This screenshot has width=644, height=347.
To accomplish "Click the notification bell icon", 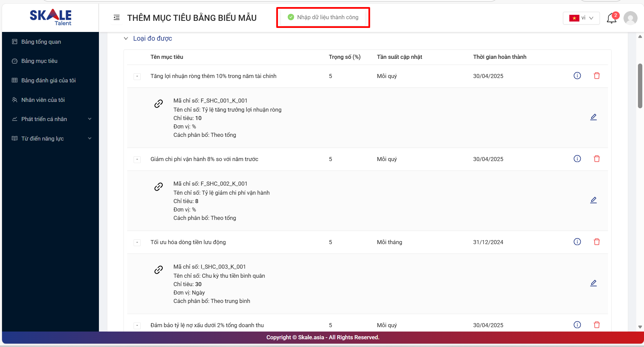I will tap(611, 18).
